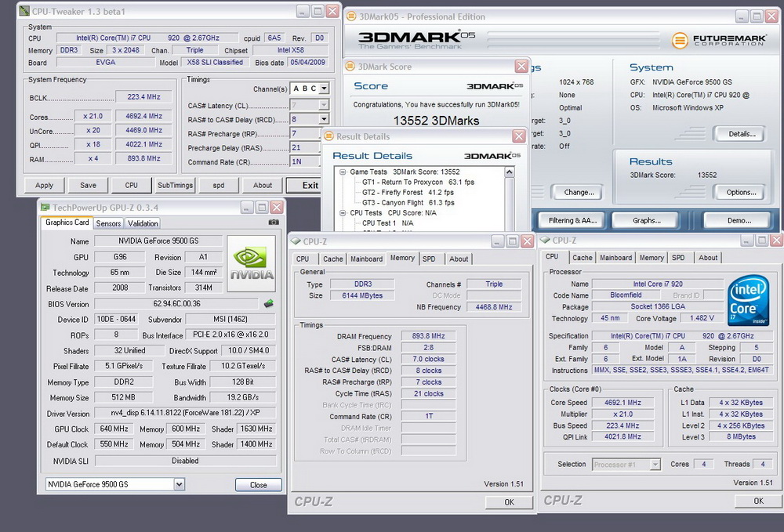Open Memory tab in right CPU-Z window
Viewport: 784px width, 532px height.
tap(652, 258)
